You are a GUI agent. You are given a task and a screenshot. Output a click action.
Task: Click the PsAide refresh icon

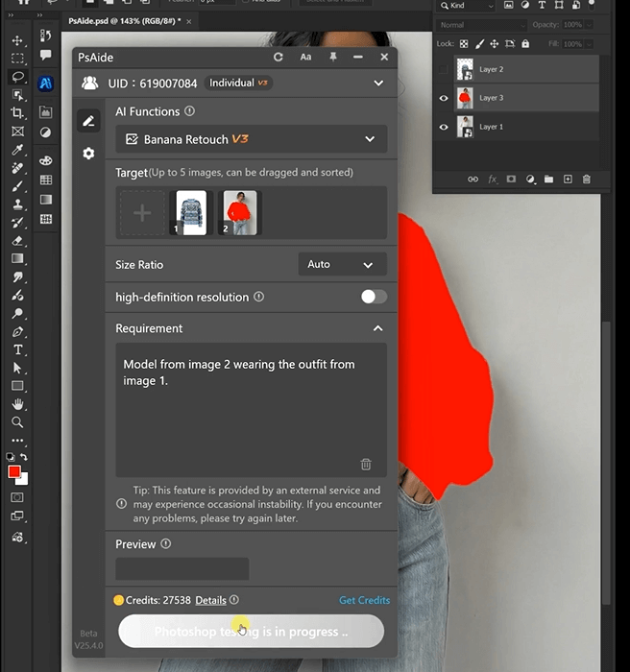click(279, 58)
